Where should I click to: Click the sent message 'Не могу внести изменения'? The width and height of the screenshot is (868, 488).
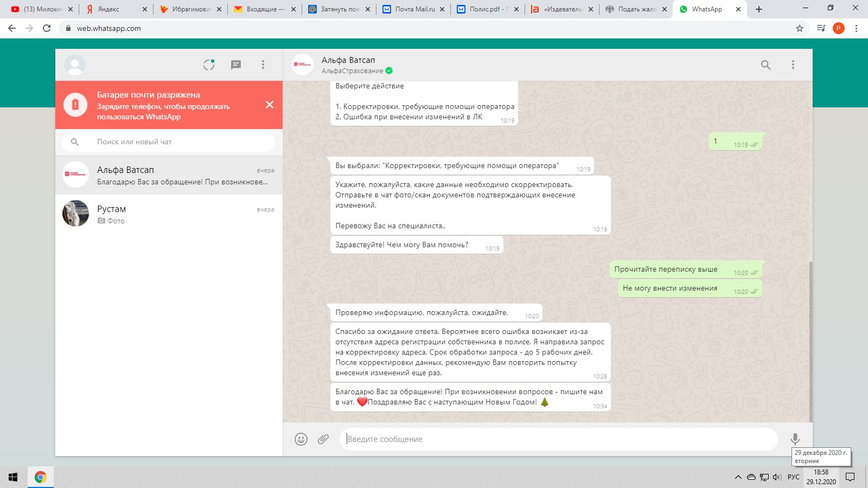pyautogui.click(x=690, y=288)
